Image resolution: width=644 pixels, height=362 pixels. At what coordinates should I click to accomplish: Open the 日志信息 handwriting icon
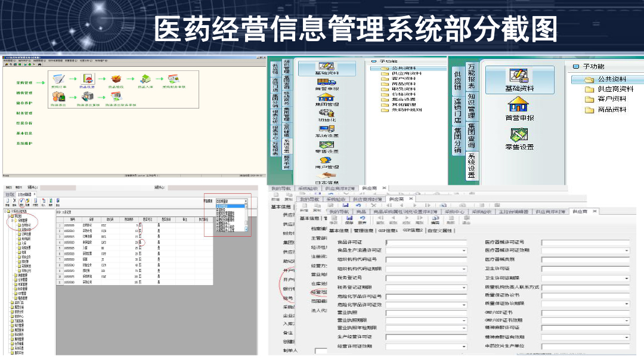click(327, 175)
